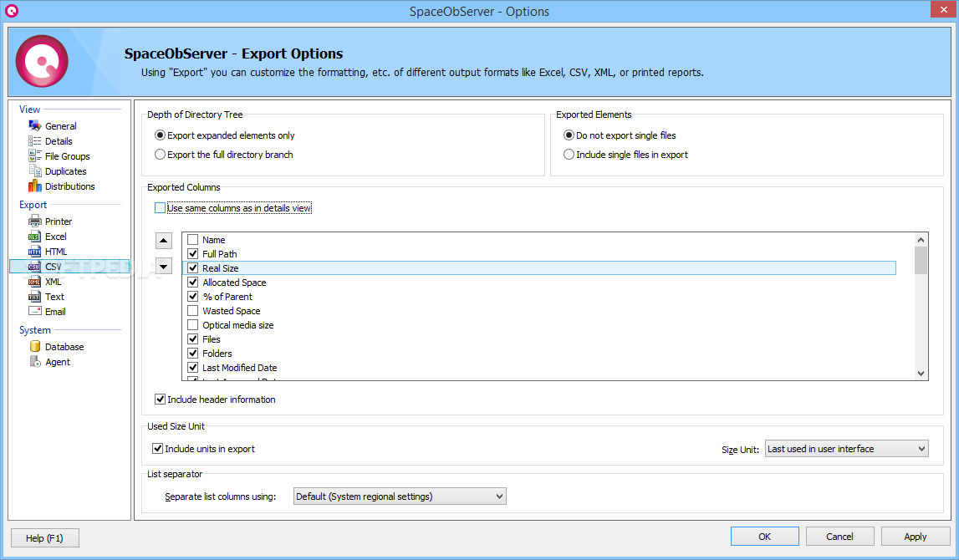Uncheck the Allocated Space column
Screen dimensions: 959x560
point(192,282)
